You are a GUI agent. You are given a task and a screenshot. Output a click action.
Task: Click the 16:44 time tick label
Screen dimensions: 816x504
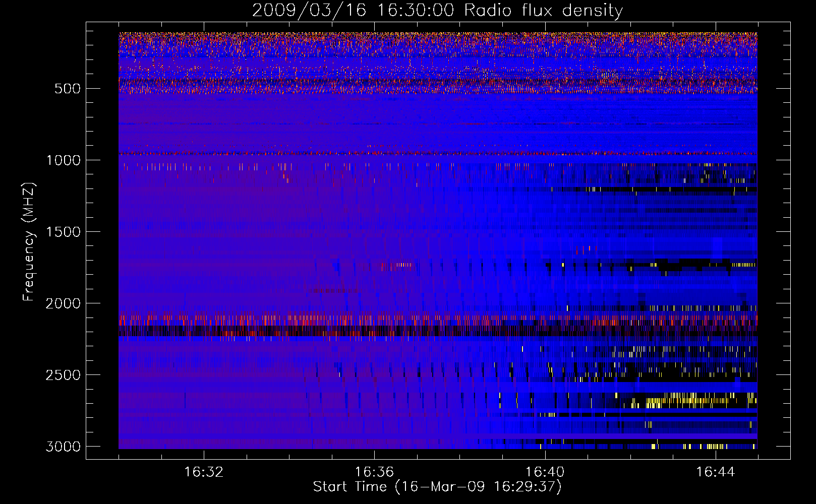pos(716,472)
